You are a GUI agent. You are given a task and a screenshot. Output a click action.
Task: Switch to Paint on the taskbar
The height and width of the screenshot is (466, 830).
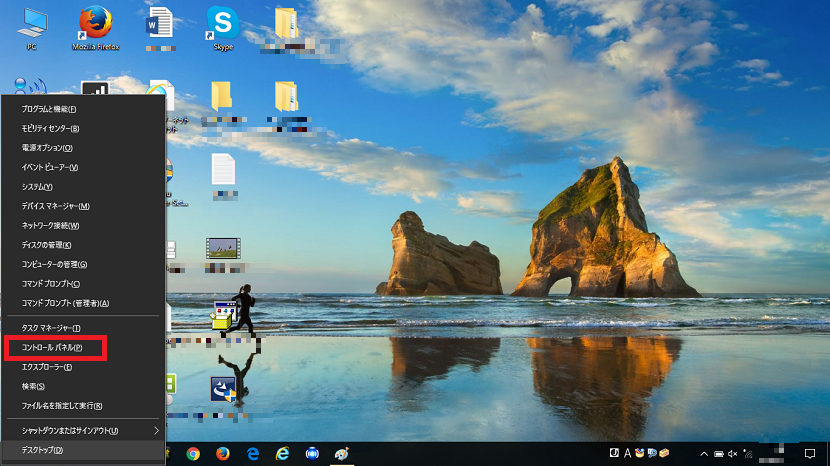click(342, 454)
